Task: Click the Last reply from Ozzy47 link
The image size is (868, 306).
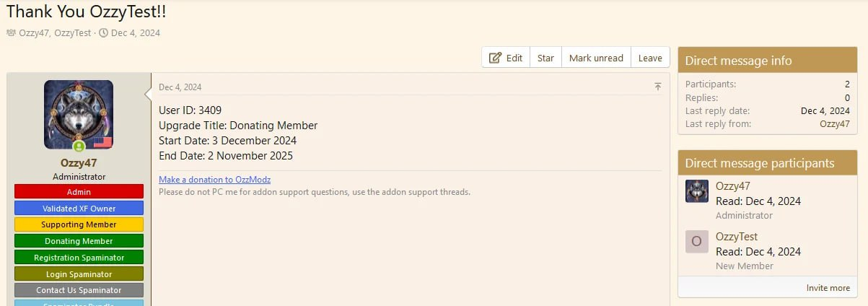Action: coord(835,123)
